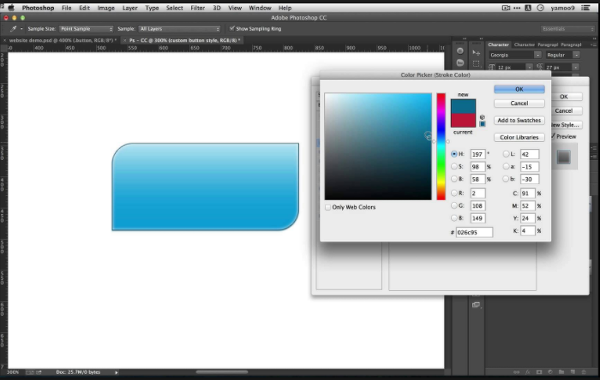Open the Sample All Layers dropdown

[x=179, y=29]
